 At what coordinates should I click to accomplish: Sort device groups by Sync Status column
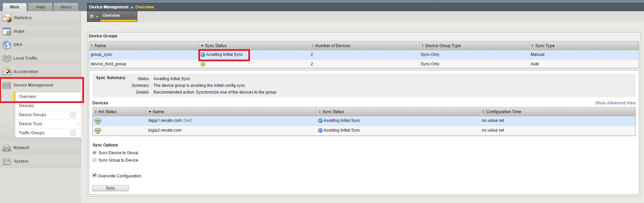(x=216, y=46)
